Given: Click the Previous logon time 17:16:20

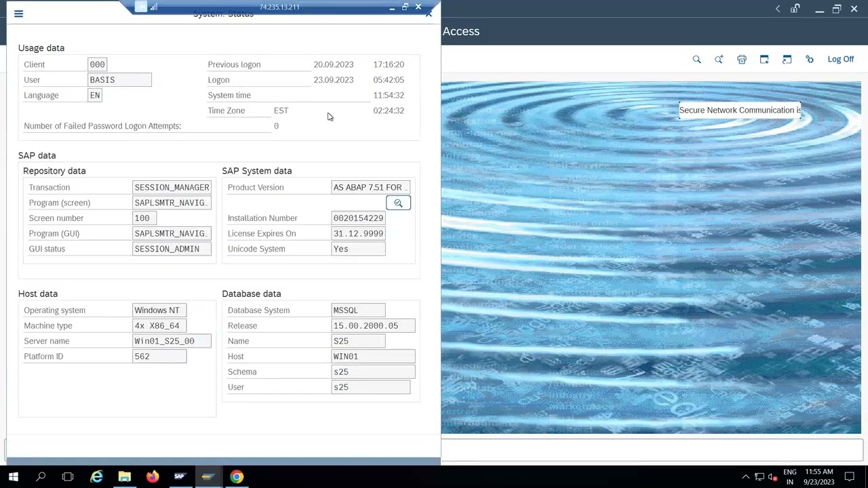Looking at the screenshot, I should (389, 64).
